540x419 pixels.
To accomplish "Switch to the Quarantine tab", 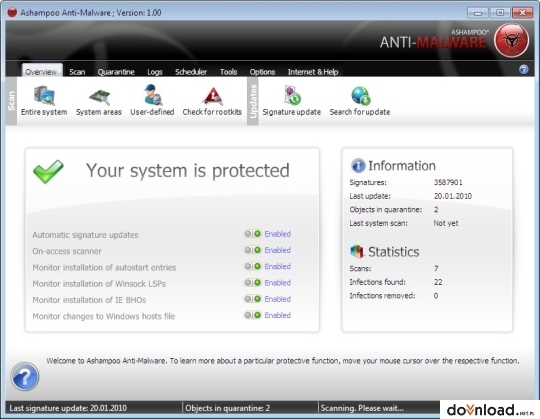I will tap(116, 72).
